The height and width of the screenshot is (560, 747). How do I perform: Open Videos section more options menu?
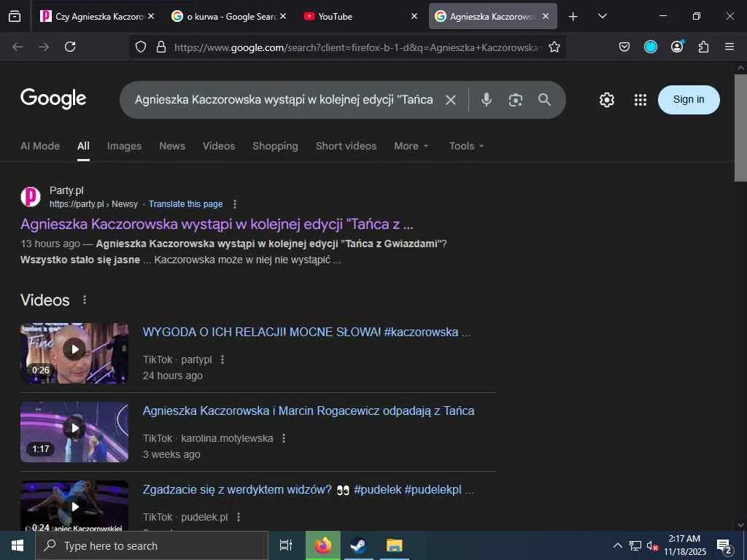click(x=85, y=300)
